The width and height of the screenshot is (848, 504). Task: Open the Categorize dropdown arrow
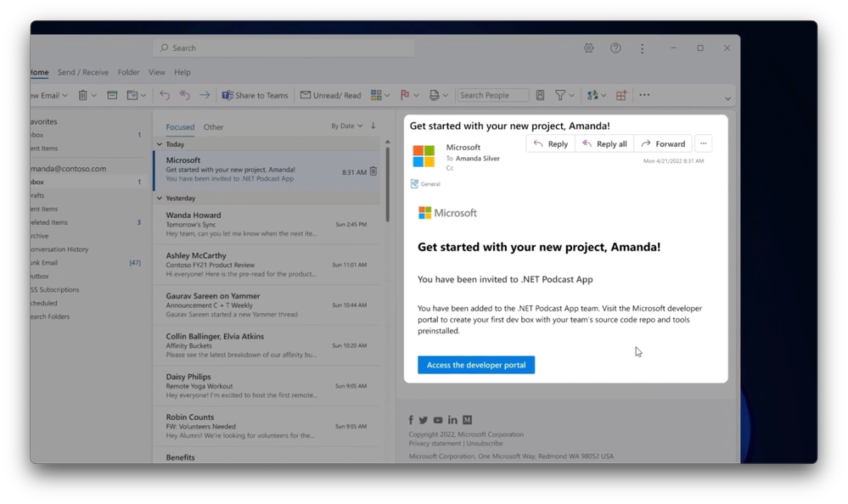tap(387, 95)
